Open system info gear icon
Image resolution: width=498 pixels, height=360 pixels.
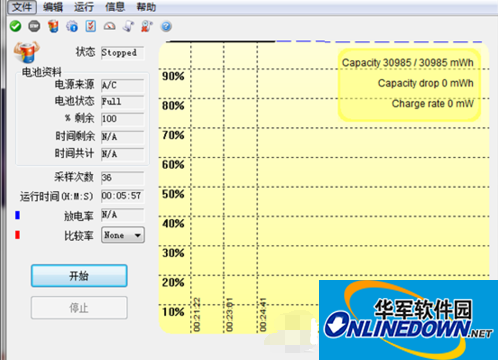(72, 26)
